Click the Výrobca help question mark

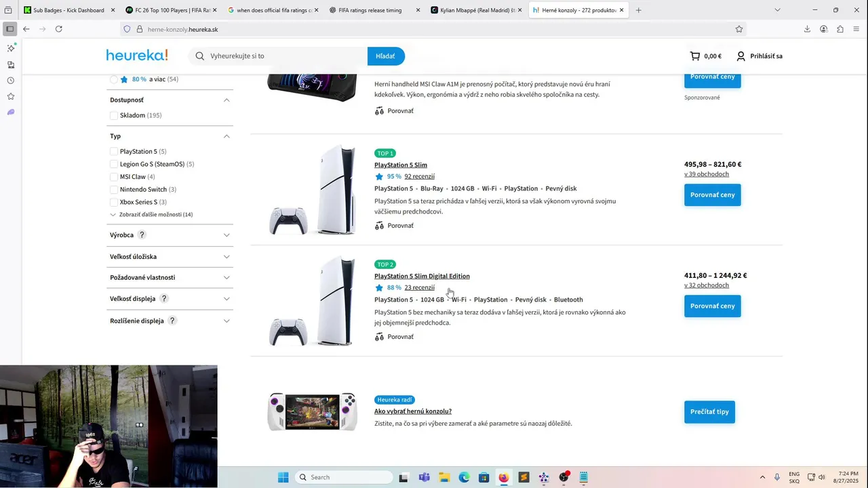pos(142,235)
